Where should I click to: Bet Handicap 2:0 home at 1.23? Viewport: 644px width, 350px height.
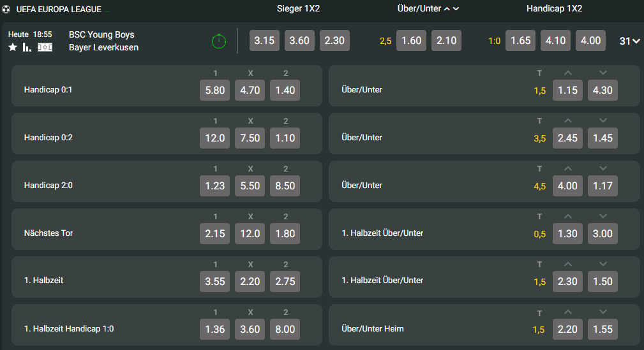215,186
